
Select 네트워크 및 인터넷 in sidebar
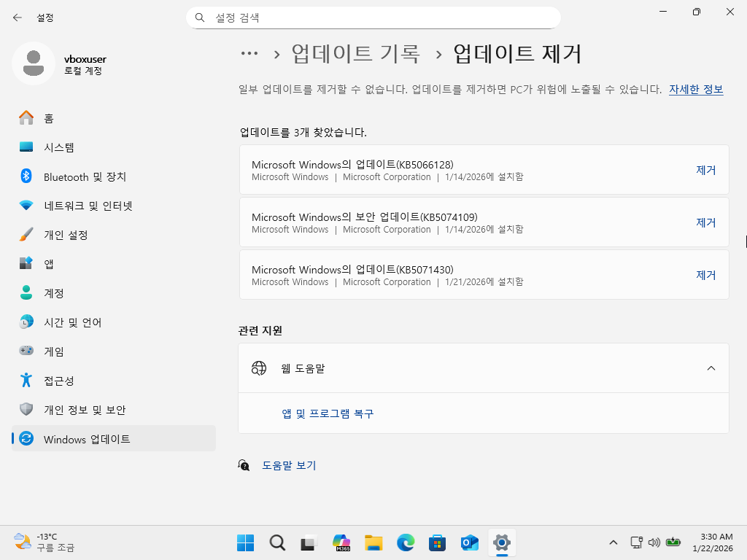(x=114, y=205)
